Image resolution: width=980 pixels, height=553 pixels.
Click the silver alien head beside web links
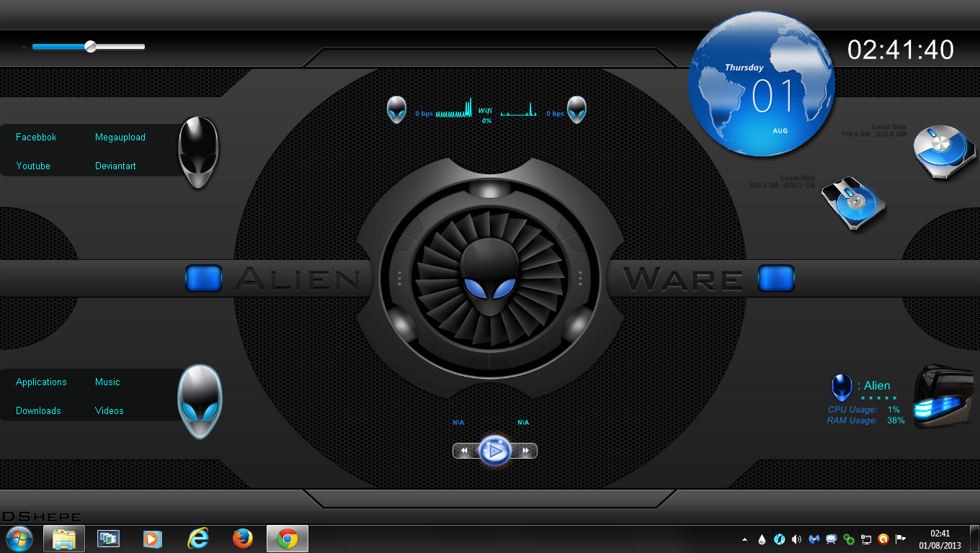(x=198, y=153)
